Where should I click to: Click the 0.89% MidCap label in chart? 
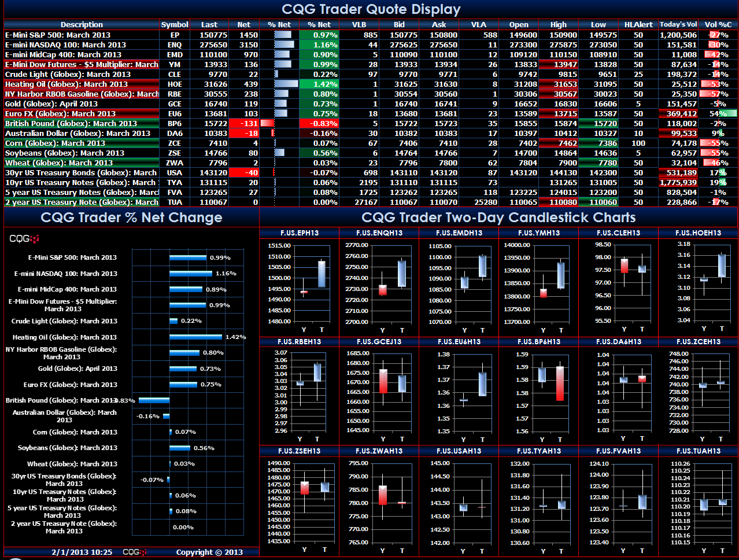[216, 289]
